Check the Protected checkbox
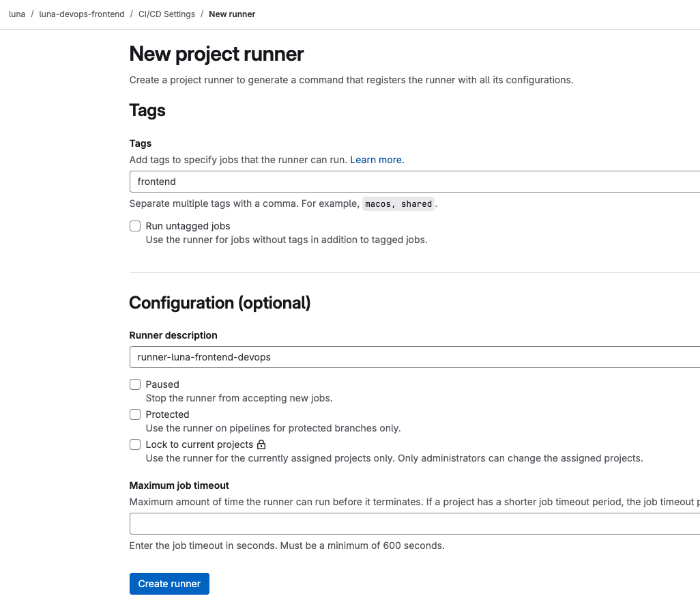The height and width of the screenshot is (609, 700). [x=135, y=414]
